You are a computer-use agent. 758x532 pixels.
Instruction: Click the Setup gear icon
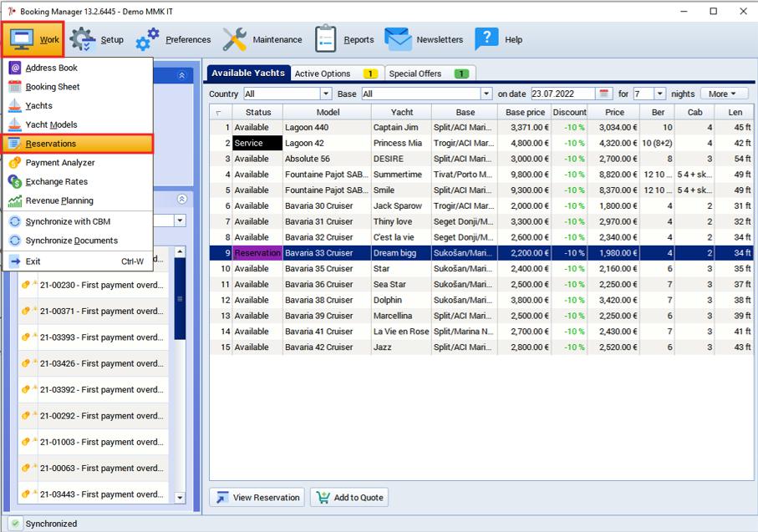[83, 39]
